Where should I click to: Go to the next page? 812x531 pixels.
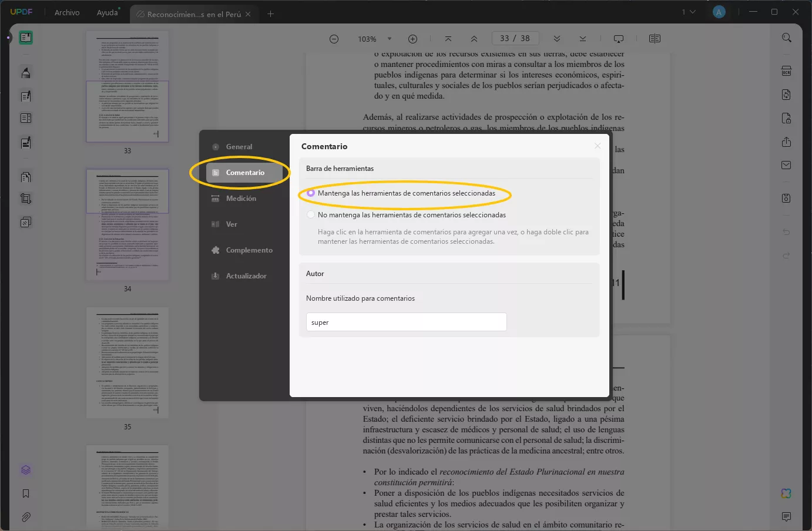coord(556,39)
